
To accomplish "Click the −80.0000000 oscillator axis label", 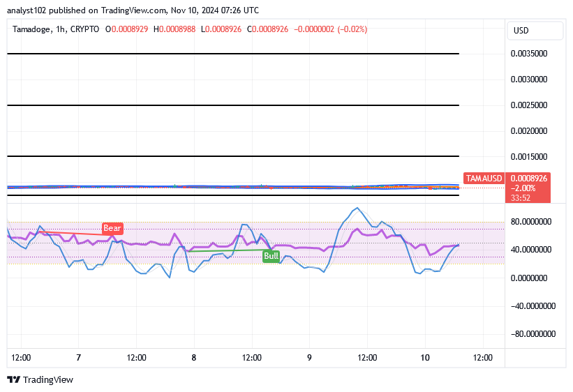I will (533, 334).
